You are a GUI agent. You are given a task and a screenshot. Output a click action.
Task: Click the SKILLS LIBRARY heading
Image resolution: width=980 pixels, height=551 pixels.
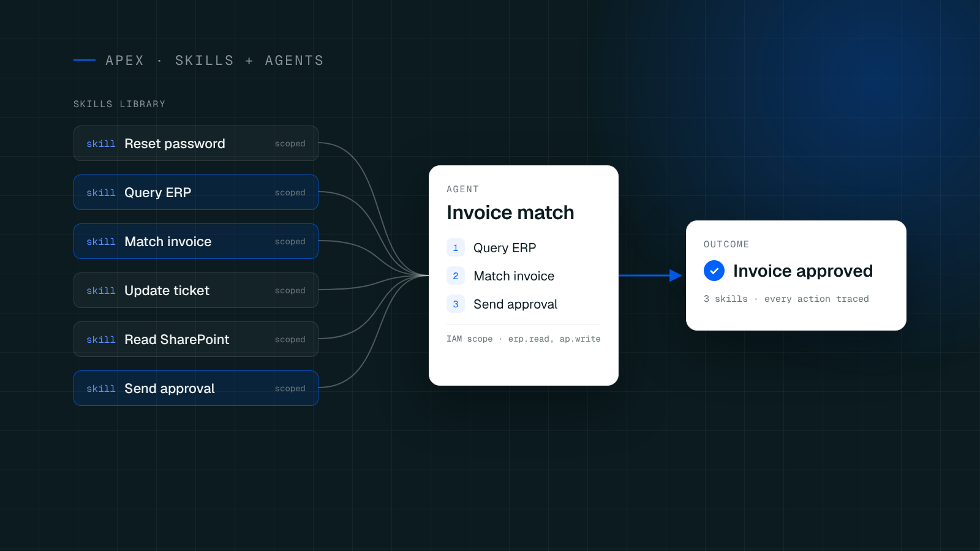tap(119, 104)
